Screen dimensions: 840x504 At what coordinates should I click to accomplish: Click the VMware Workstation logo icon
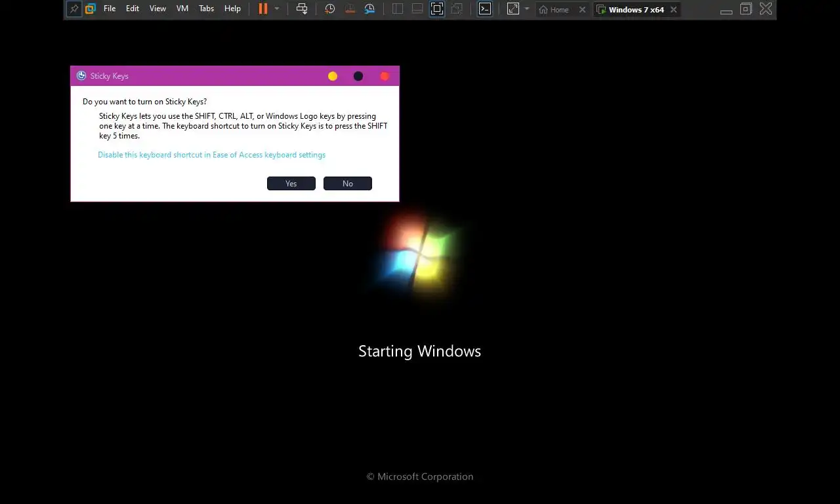point(91,9)
